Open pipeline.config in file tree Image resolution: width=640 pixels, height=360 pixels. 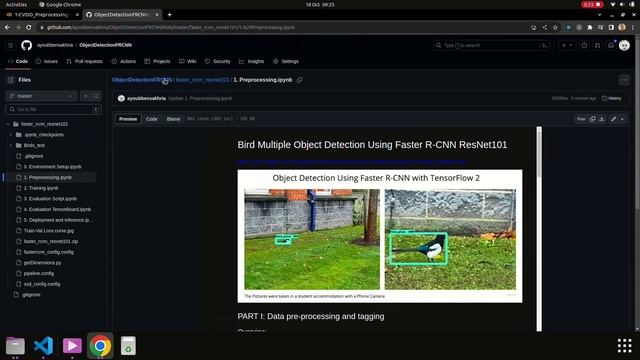[x=39, y=273]
